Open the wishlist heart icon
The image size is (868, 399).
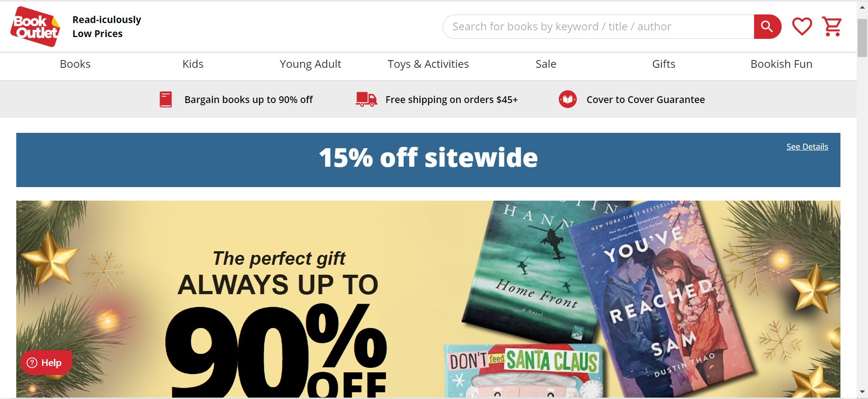coord(802,27)
